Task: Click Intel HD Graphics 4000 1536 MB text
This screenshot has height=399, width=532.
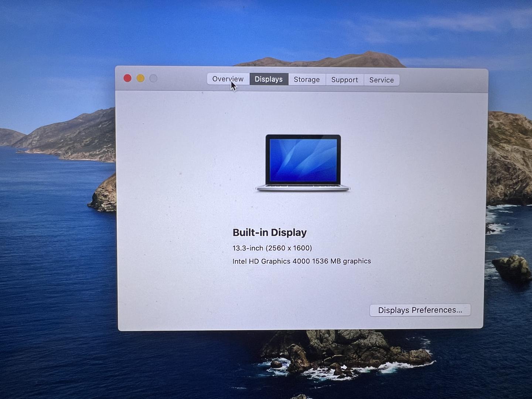Action: click(x=301, y=261)
